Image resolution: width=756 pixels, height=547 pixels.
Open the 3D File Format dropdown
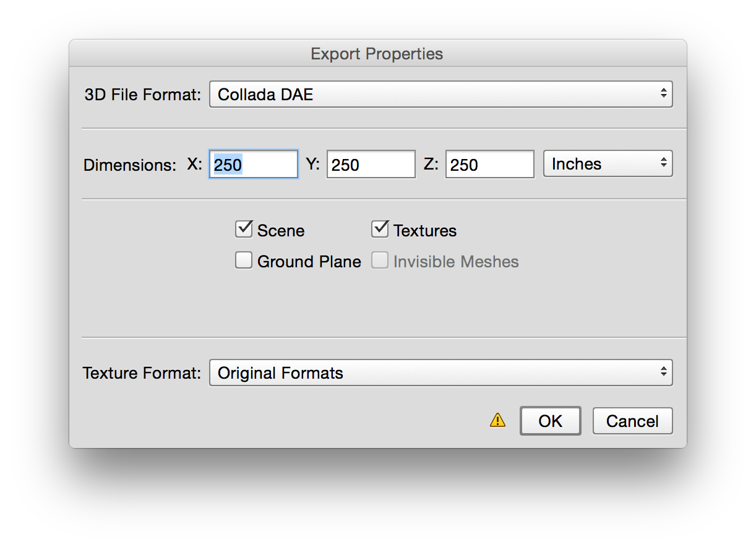pyautogui.click(x=441, y=94)
